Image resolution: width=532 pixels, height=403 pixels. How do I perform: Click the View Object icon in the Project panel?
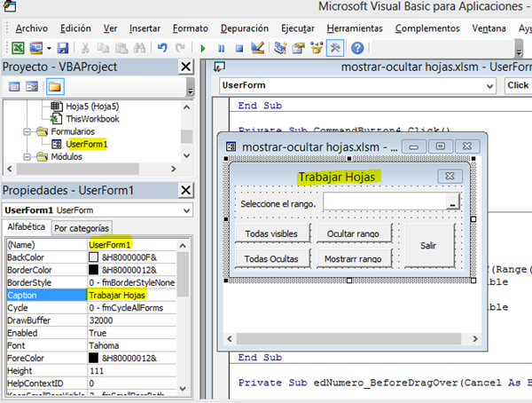tap(32, 86)
